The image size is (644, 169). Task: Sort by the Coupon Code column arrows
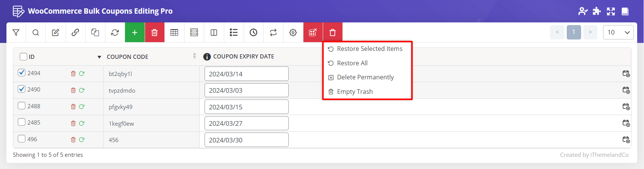tap(194, 56)
